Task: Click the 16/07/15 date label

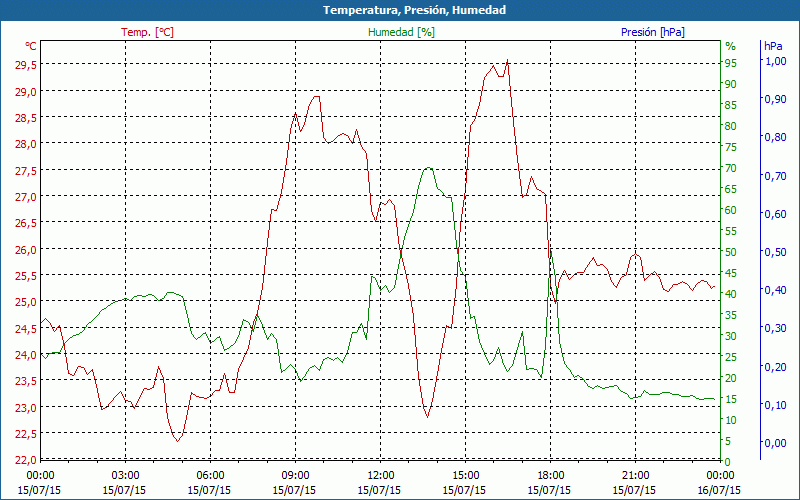Action: coord(719,490)
